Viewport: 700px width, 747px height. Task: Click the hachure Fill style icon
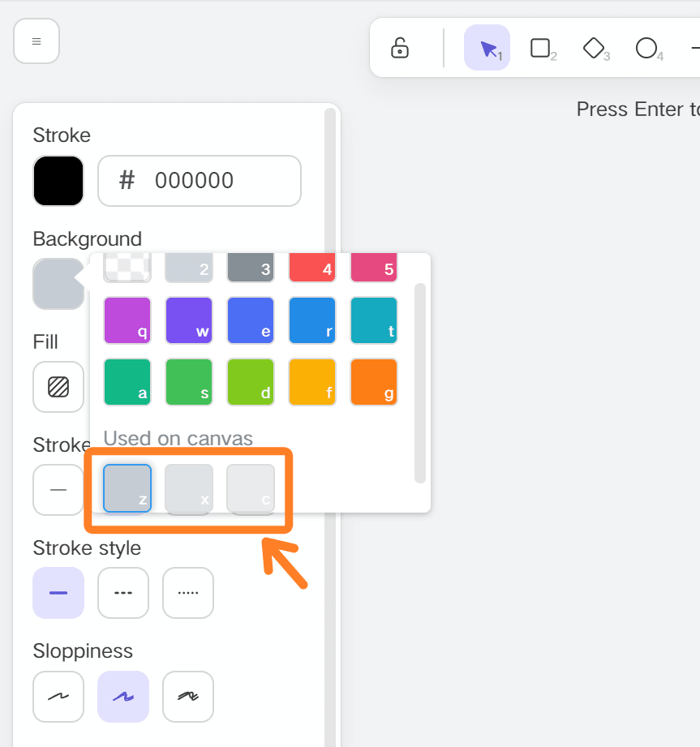[x=58, y=387]
